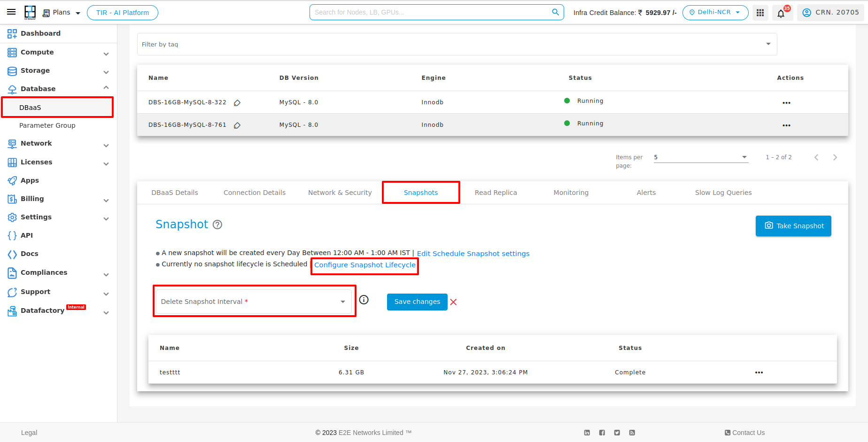Open actions menu for DBS-16GB-MySQL-8-322
This screenshot has width=868, height=442.
pyautogui.click(x=786, y=103)
